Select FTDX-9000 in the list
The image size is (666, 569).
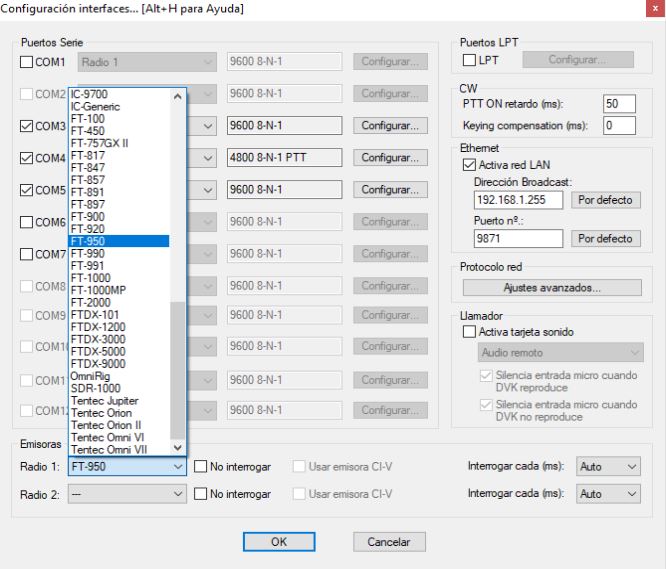119,364
